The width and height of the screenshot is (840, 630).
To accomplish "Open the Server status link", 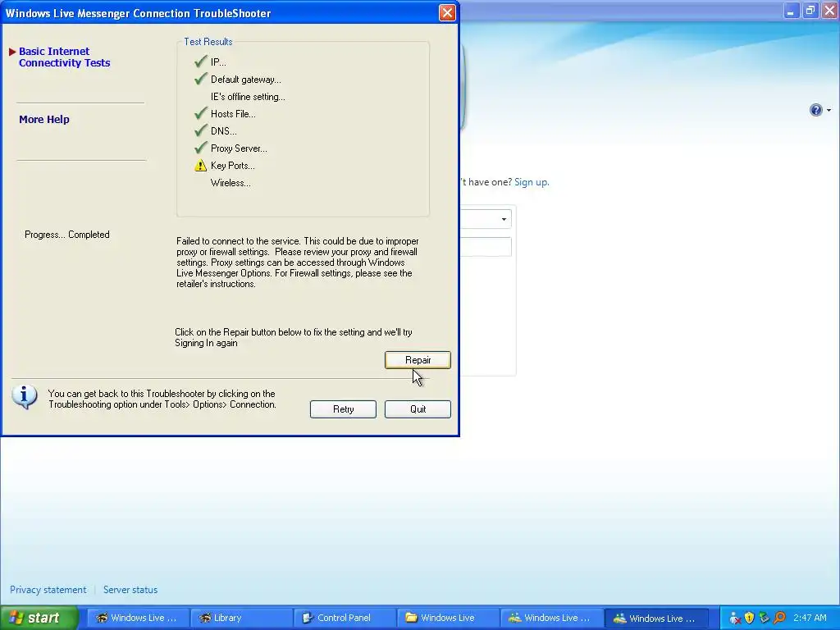I will tap(130, 590).
